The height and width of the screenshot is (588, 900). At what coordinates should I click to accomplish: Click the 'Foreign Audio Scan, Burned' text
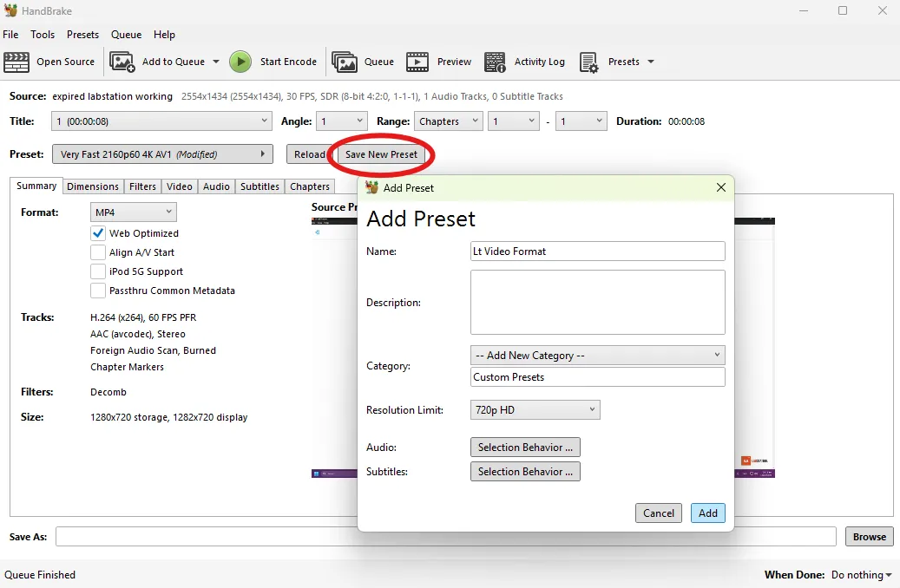coord(153,350)
